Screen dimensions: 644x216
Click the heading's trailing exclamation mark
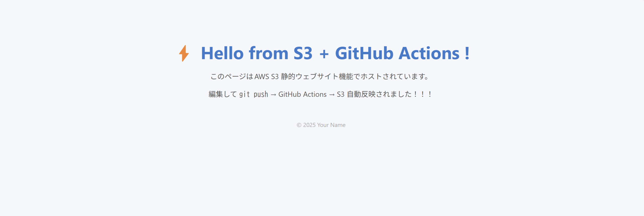(x=467, y=53)
